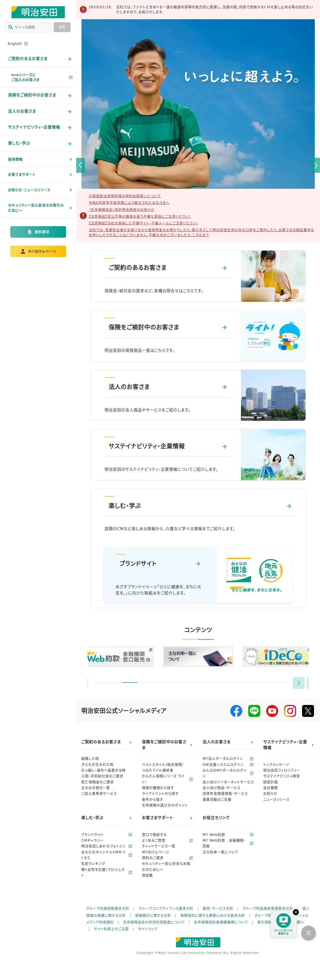Click the Meiji Yasuda logo in sidebar
The height and width of the screenshot is (980, 320).
(x=38, y=12)
